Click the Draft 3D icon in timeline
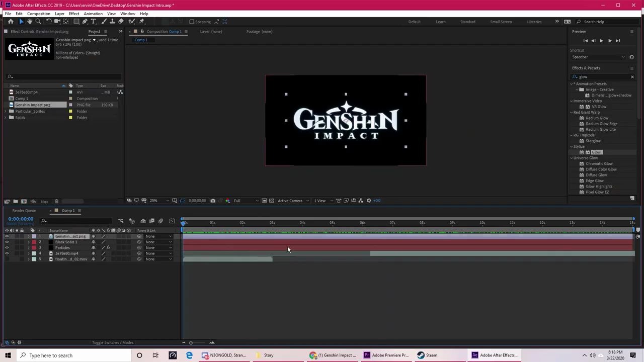The height and width of the screenshot is (362, 644). (132, 221)
